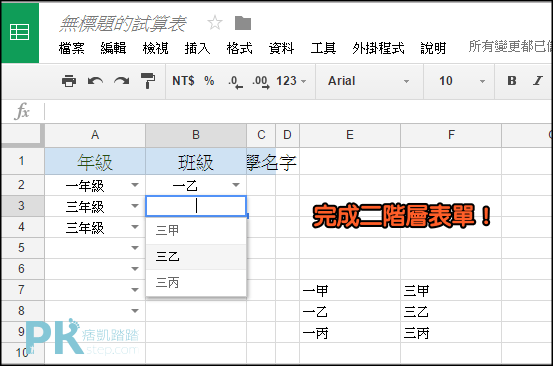Open dropdown arrow in cell A2
Viewport: 553px width, 366px height.
pos(135,185)
